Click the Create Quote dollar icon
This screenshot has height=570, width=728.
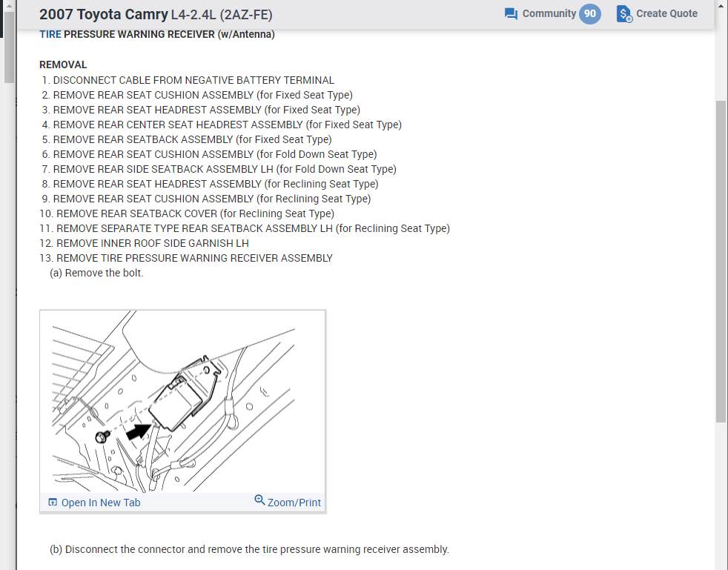tap(624, 14)
